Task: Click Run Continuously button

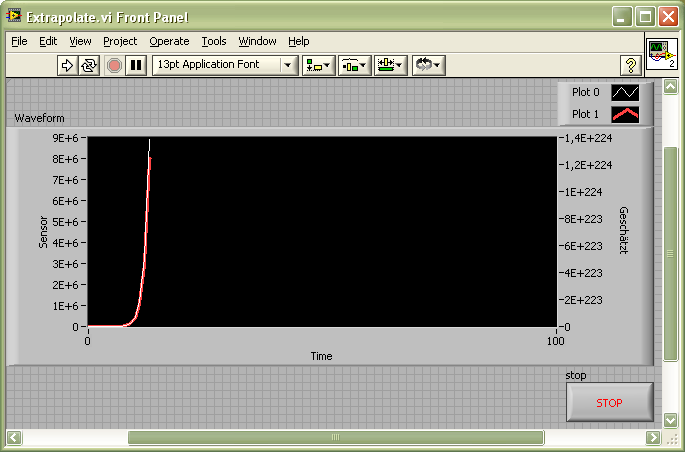Action: 89,66
